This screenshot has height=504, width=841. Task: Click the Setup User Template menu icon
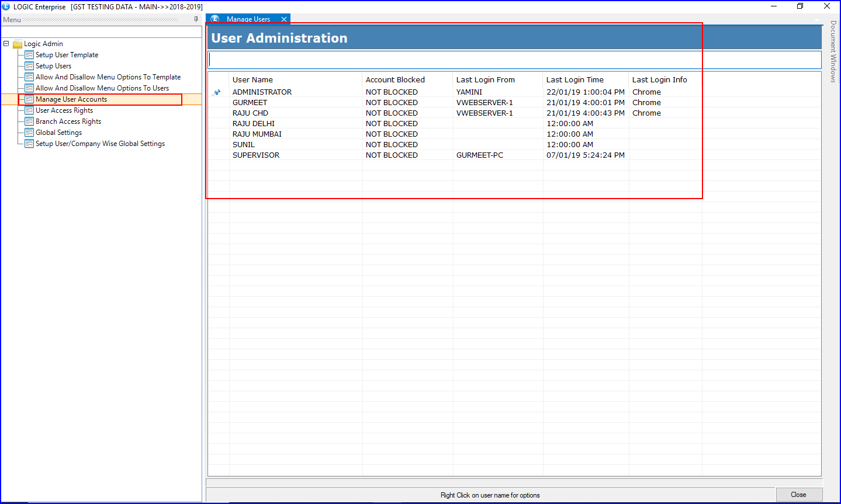coord(29,55)
